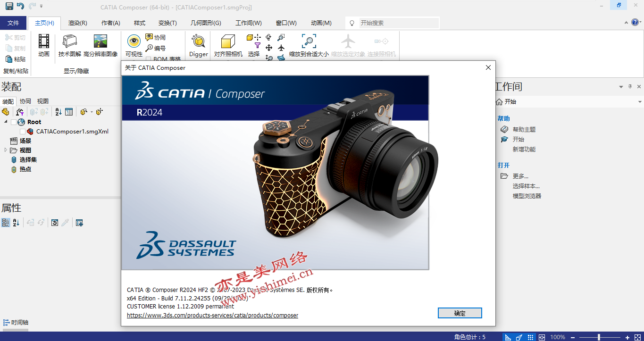Open the 工作间 panel options dropdown arrow
The image size is (644, 341).
click(621, 87)
